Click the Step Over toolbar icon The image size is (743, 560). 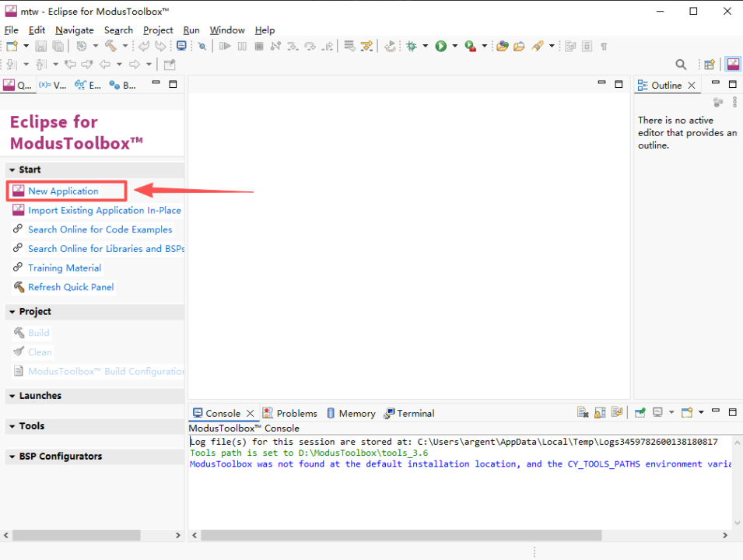click(x=310, y=46)
